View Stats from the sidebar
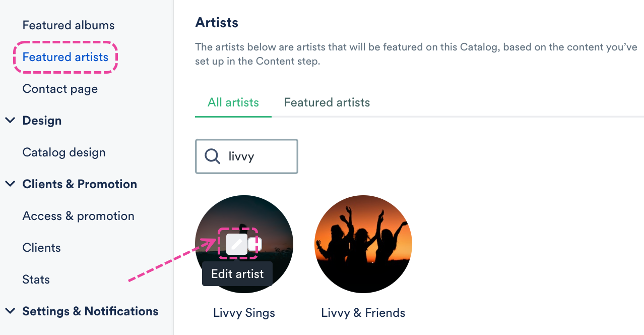The width and height of the screenshot is (644, 335). pos(36,280)
